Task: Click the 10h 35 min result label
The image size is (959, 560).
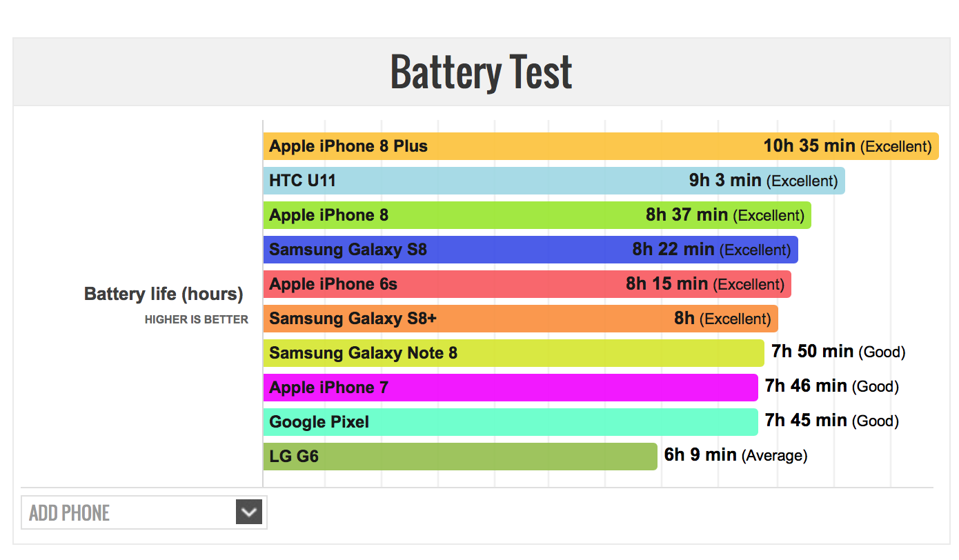Action: (x=847, y=146)
